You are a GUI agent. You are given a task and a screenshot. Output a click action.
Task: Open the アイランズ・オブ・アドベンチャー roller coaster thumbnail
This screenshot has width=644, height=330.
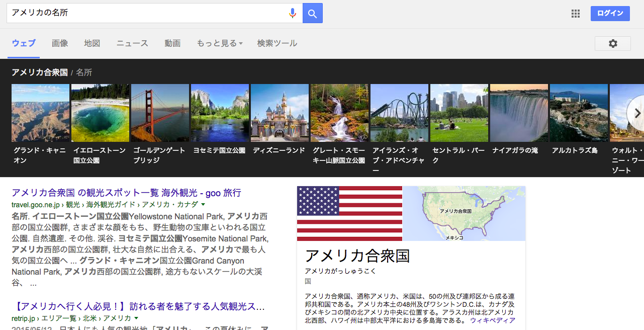coord(399,113)
